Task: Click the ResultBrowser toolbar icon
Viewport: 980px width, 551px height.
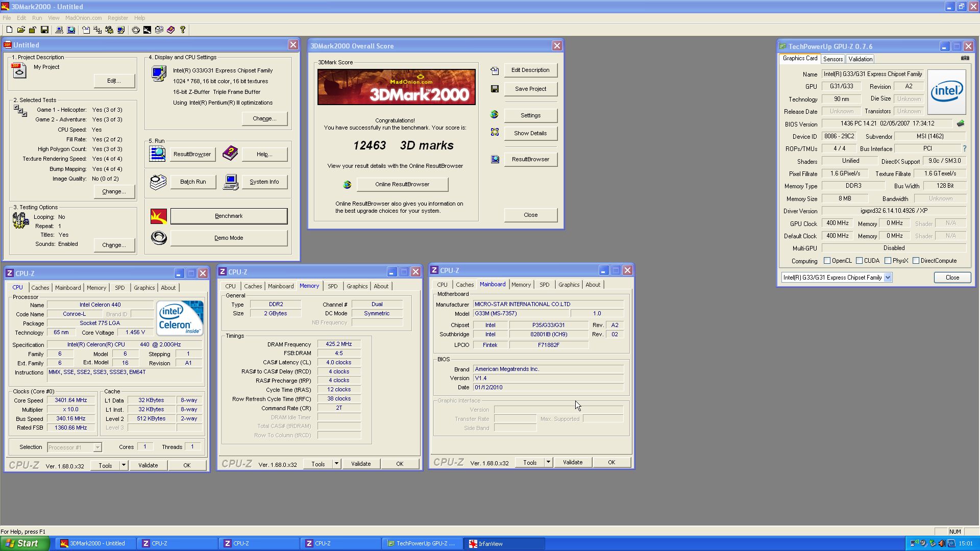Action: pyautogui.click(x=71, y=30)
